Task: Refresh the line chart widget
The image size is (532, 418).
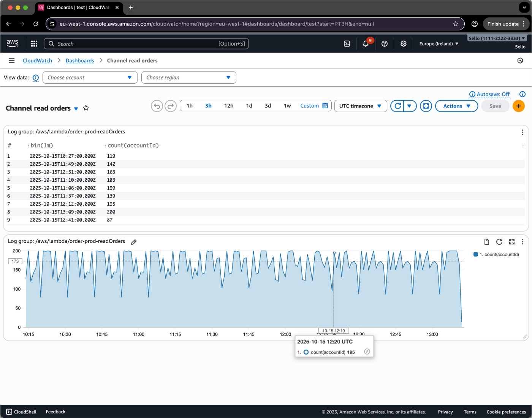Action: pyautogui.click(x=499, y=242)
